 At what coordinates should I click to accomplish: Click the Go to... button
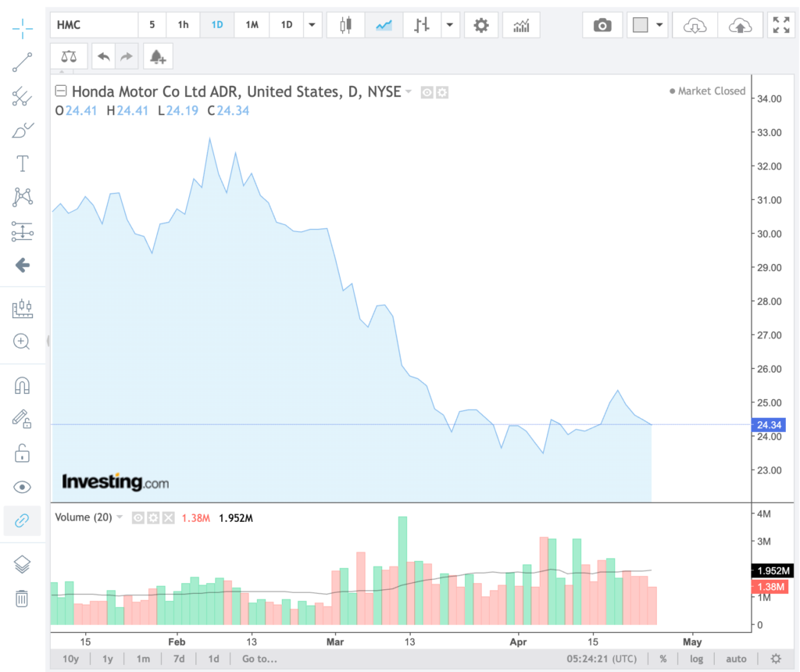click(259, 659)
